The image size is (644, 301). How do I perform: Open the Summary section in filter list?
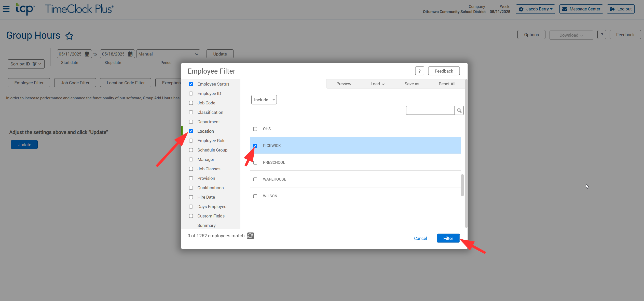click(x=206, y=225)
